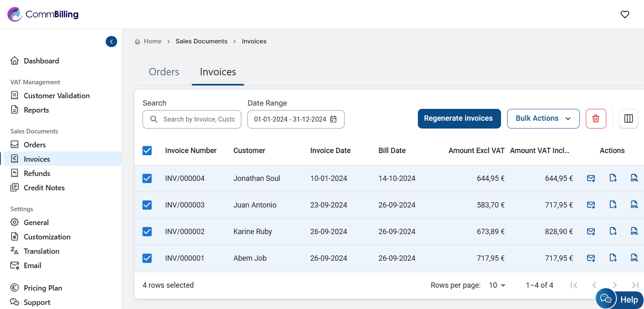Deselect the Jonathan Soul invoice checkbox
The height and width of the screenshot is (309, 644).
pyautogui.click(x=147, y=178)
